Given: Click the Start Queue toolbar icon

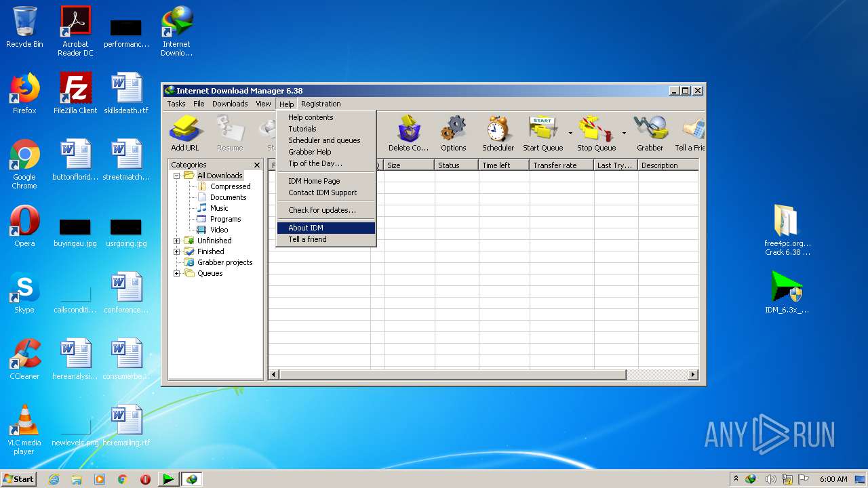Looking at the screenshot, I should (x=542, y=134).
